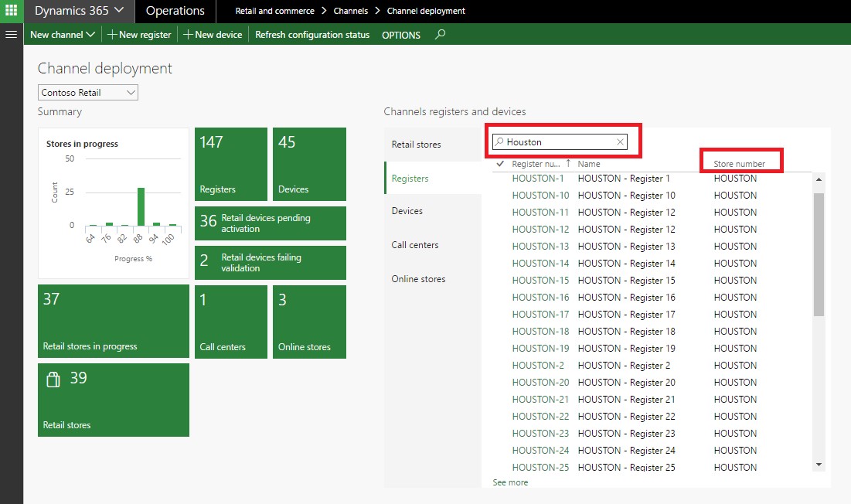Select 'HOUSTON - Register 24' name cell
851x504 pixels.
626,451
